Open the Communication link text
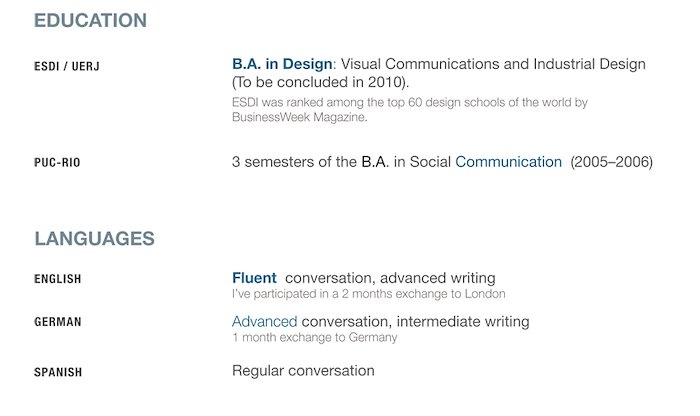 508,162
